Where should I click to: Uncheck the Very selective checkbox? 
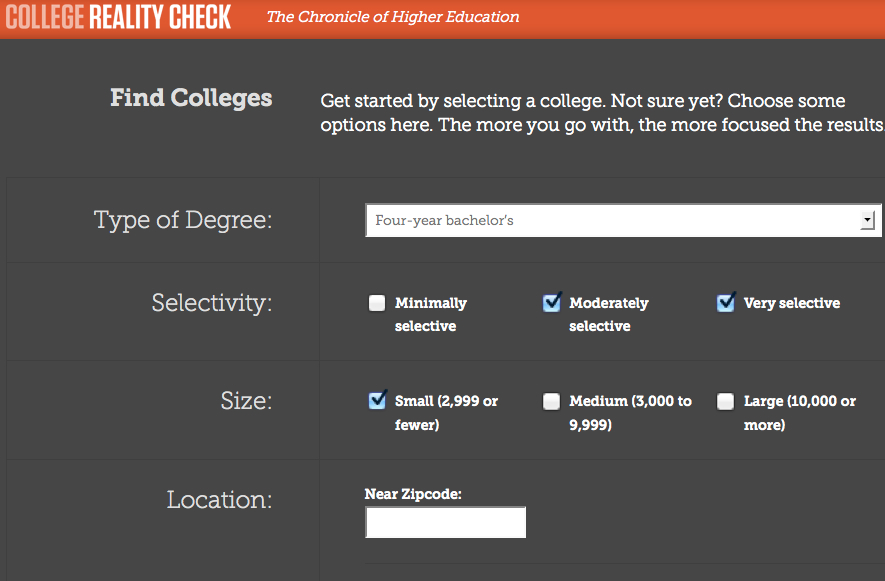726,303
